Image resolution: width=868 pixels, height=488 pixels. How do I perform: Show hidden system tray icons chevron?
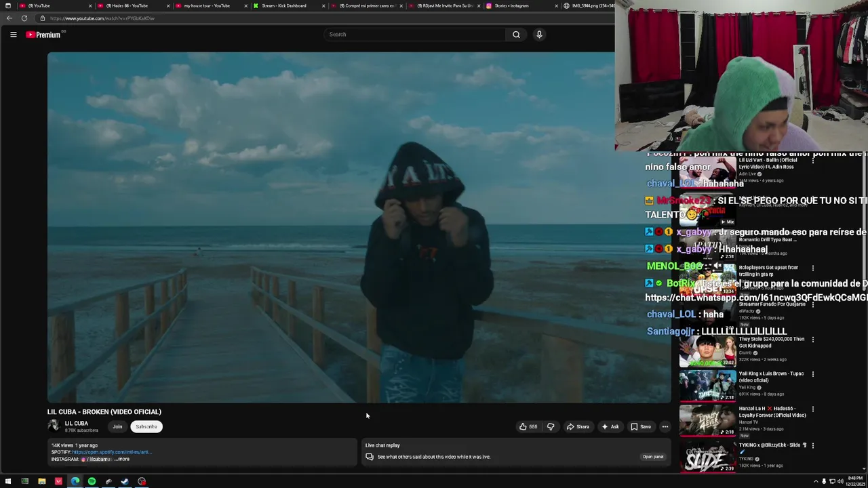point(816,482)
